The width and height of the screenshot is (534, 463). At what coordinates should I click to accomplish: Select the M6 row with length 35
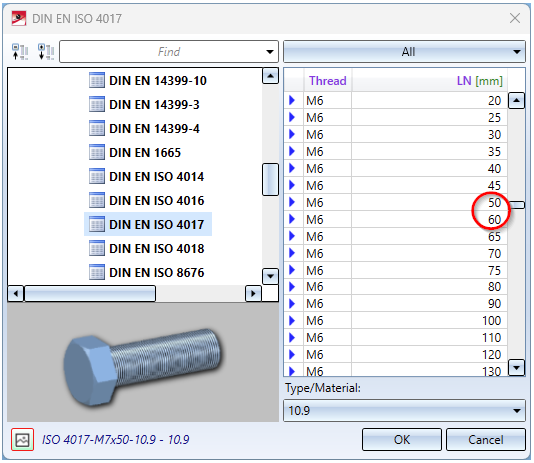point(395,151)
